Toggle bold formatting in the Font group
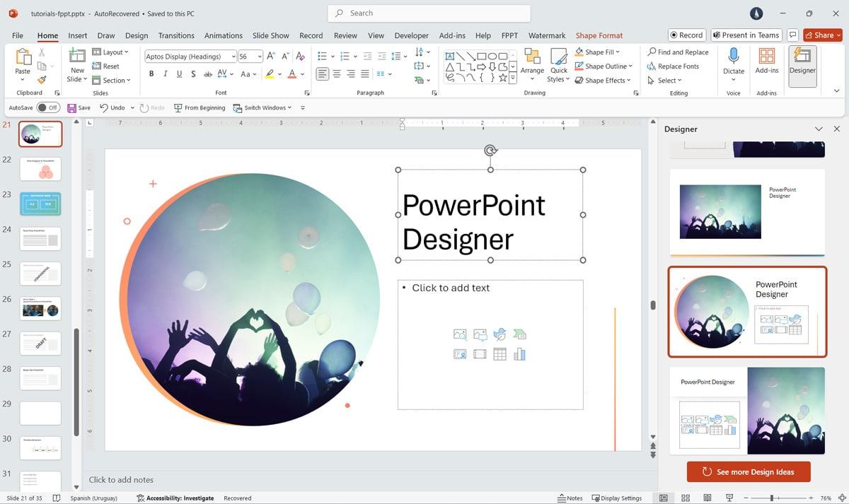Viewport: 849px width, 504px height. (151, 73)
